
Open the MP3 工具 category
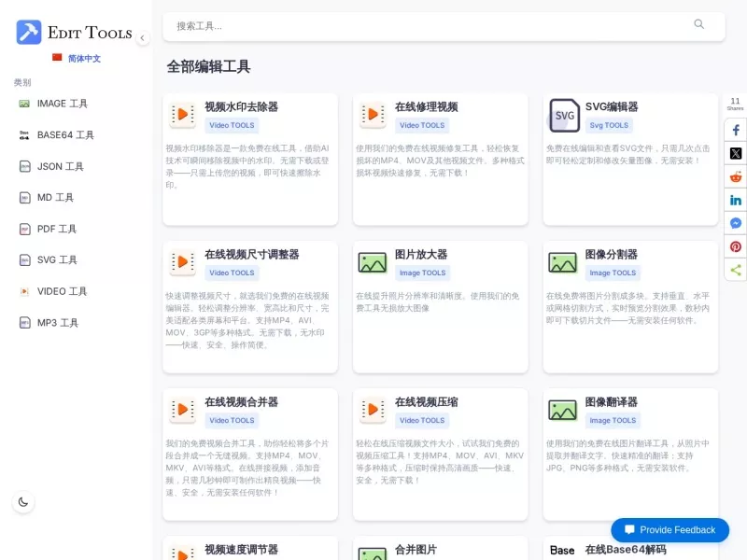[58, 323]
